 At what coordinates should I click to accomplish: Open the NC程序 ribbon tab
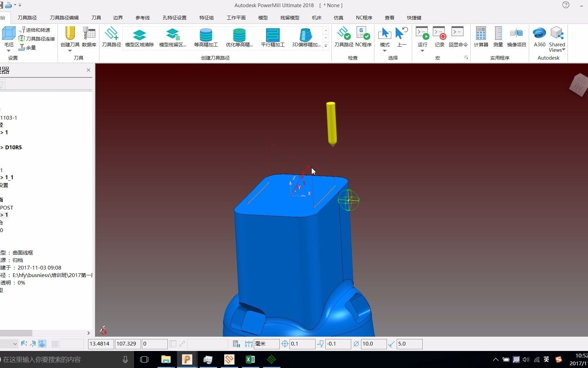pyautogui.click(x=364, y=18)
